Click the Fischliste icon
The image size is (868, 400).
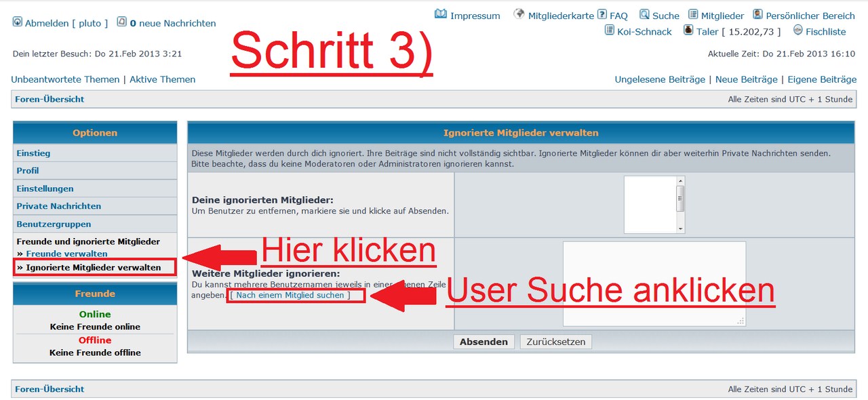(x=797, y=31)
